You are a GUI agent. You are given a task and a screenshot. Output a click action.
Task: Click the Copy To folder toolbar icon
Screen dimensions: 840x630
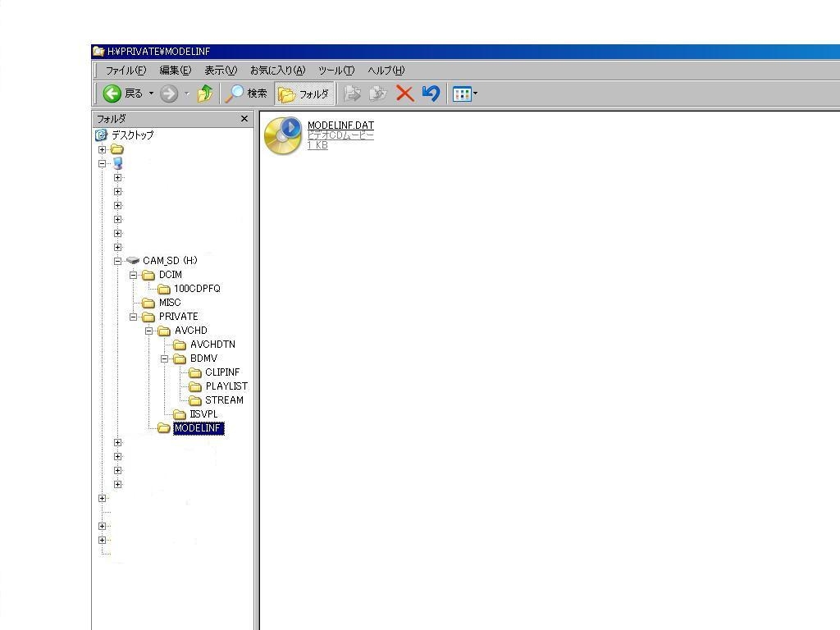pyautogui.click(x=378, y=94)
